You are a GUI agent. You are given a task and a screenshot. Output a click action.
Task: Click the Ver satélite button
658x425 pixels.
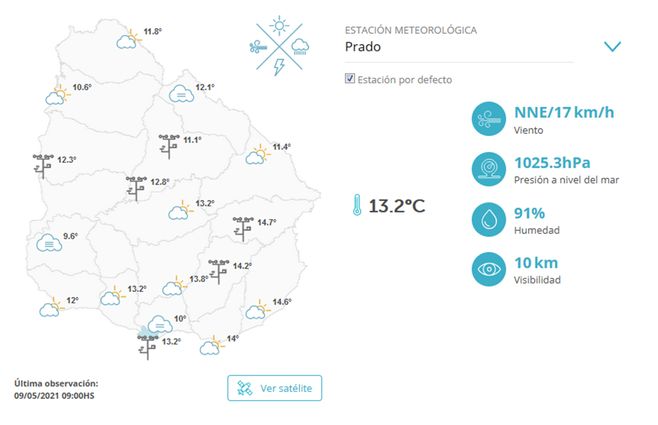click(x=274, y=388)
